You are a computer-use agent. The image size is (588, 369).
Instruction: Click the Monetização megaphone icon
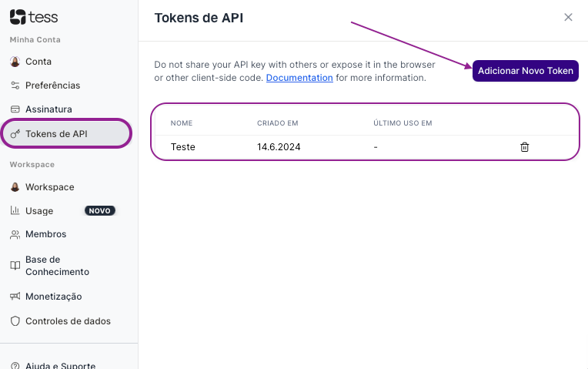15,297
